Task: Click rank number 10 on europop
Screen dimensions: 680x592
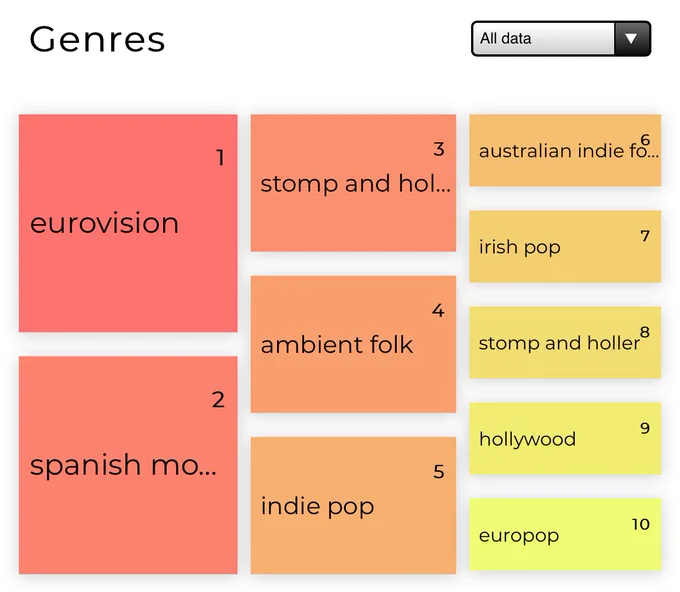Action: tap(641, 524)
